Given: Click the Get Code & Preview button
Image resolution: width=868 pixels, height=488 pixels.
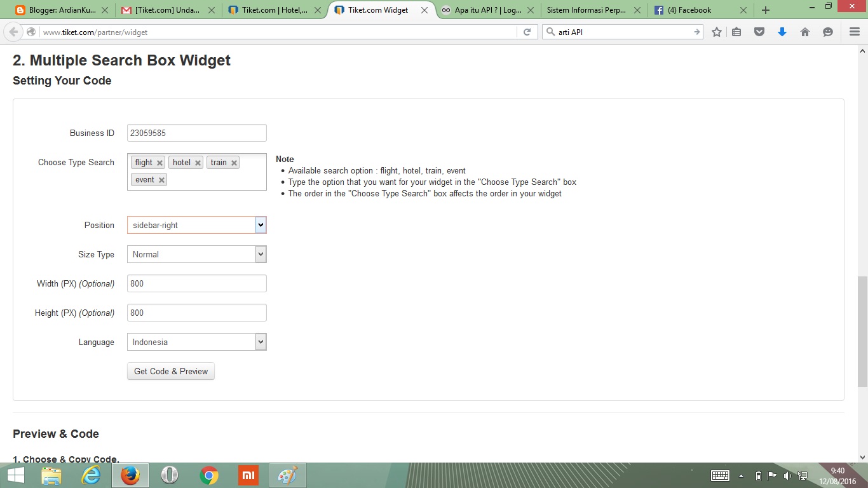Looking at the screenshot, I should pyautogui.click(x=171, y=371).
